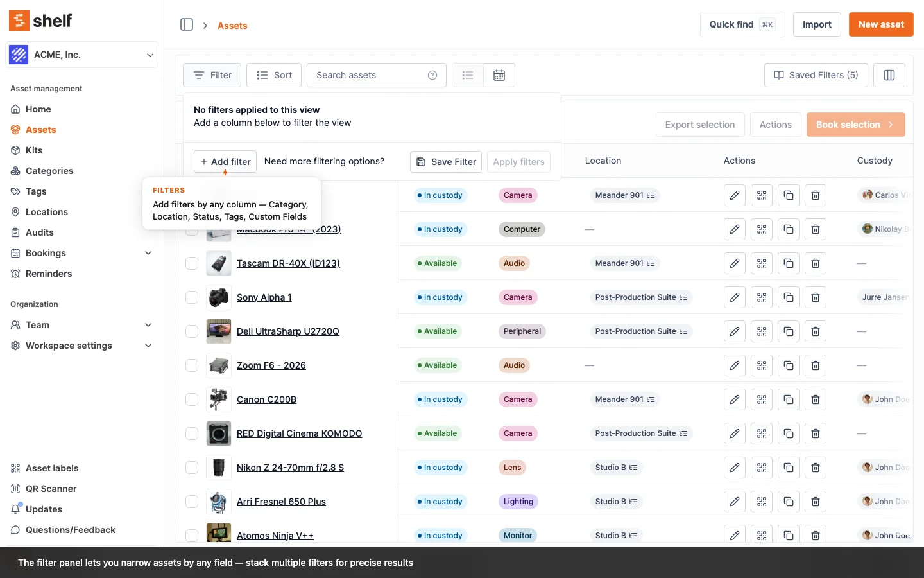Open QR code icon for Canon C200B

coord(762,399)
